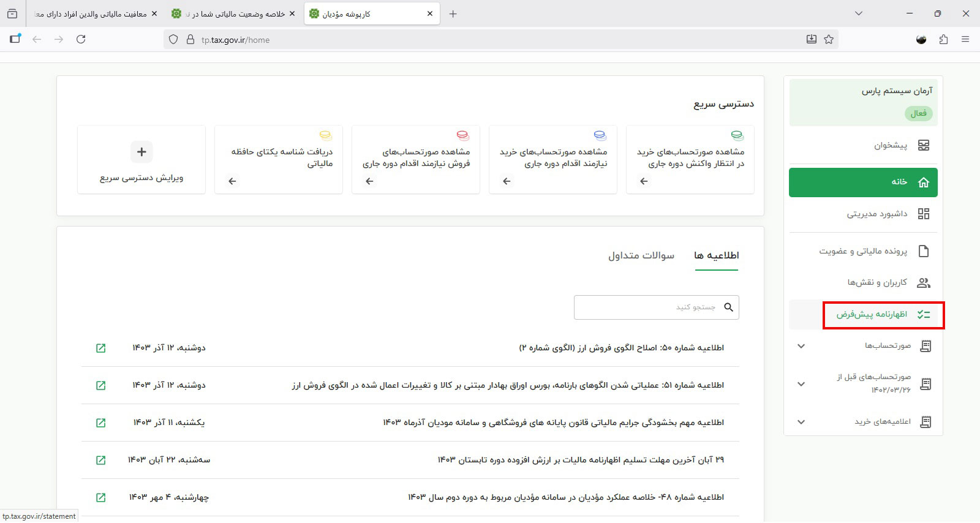Click the green خانه home button
This screenshot has width=980, height=523.
(863, 182)
